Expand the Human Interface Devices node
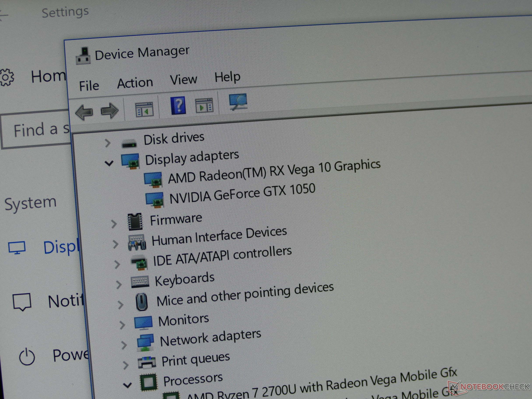This screenshot has height=399, width=532. pos(115,244)
